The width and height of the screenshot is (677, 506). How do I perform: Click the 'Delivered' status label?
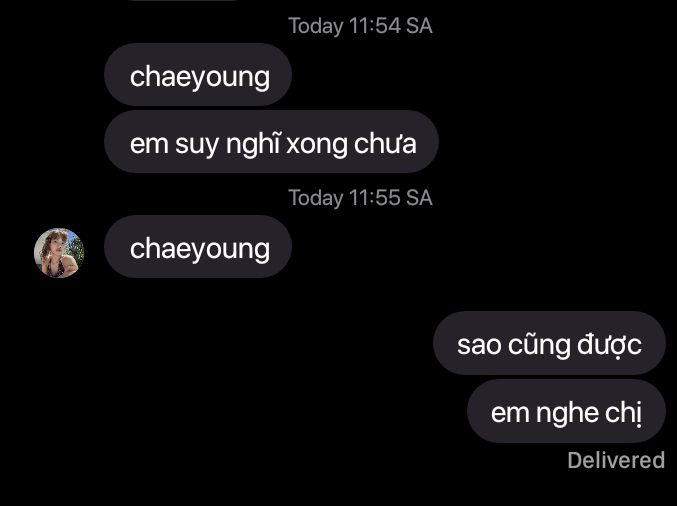(x=616, y=460)
